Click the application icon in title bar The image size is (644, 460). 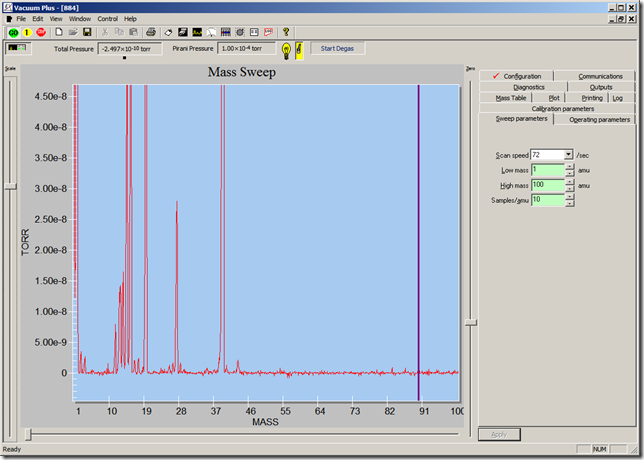click(x=8, y=7)
